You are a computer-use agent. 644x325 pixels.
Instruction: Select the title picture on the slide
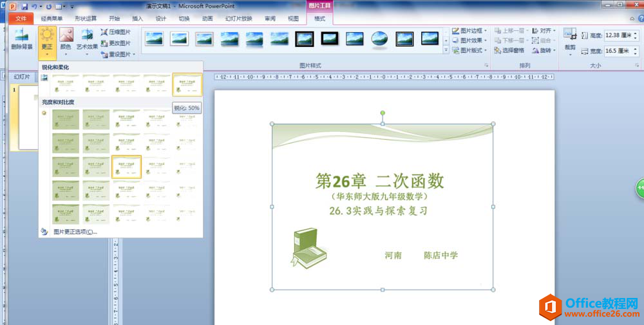tap(383, 207)
